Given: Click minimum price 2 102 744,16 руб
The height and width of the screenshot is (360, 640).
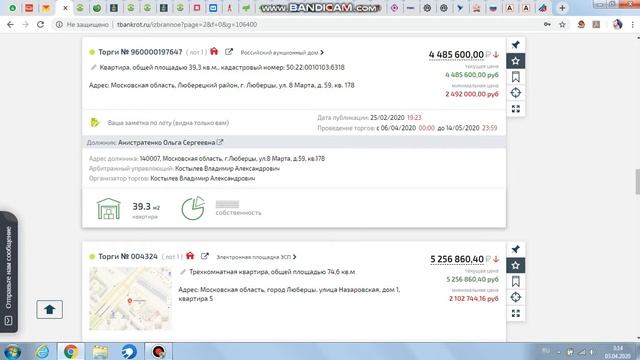Looking at the screenshot, I should click(473, 298).
